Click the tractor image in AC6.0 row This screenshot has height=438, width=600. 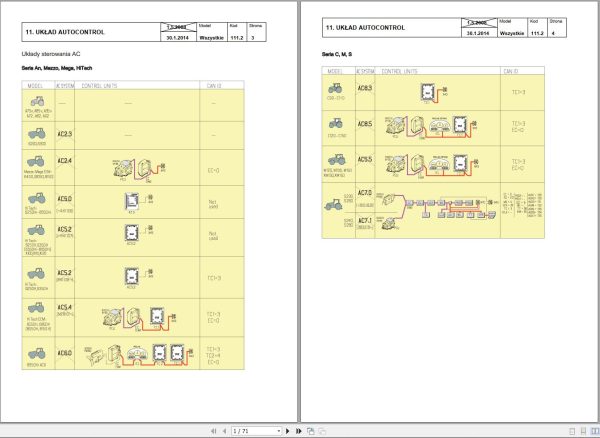pos(37,353)
